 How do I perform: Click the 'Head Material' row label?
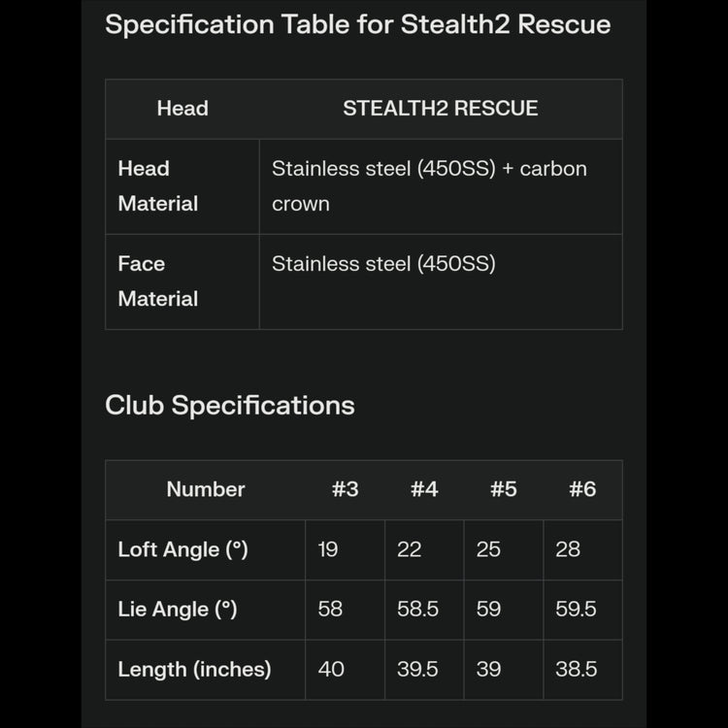tap(157, 185)
